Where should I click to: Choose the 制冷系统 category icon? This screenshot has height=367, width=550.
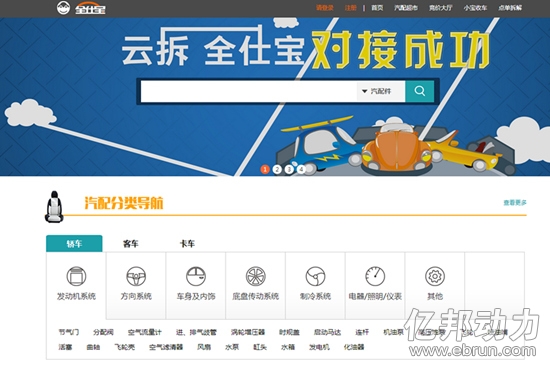(x=315, y=276)
